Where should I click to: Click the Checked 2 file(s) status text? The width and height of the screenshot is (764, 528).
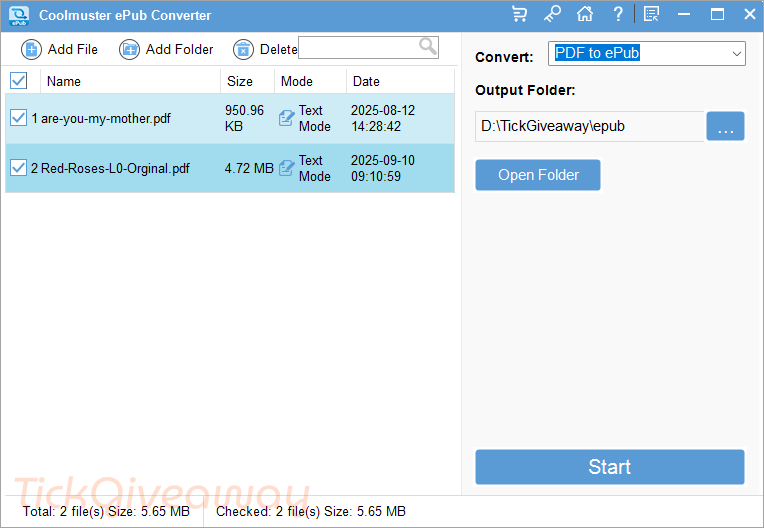coord(311,511)
